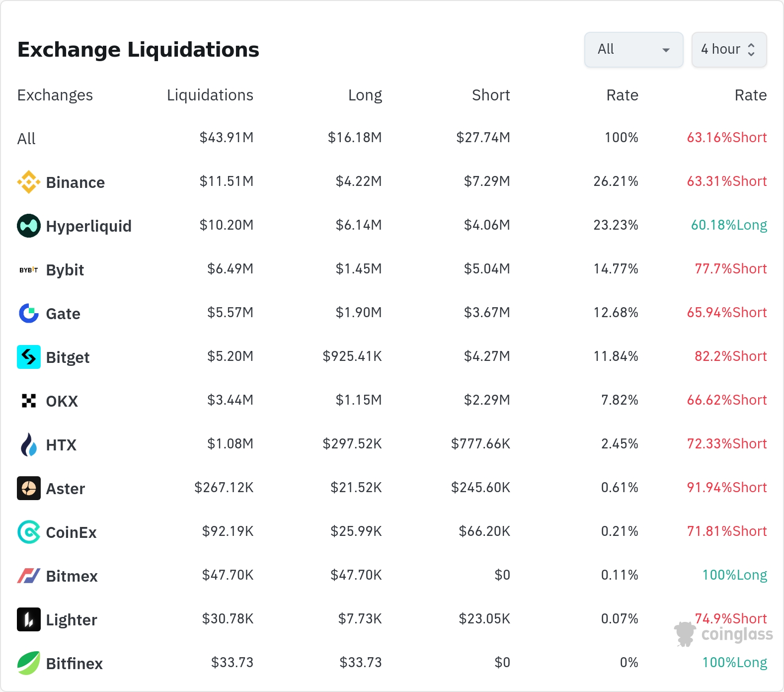Click the Hyperliquid logo icon
Image resolution: width=784 pixels, height=692 pixels.
click(x=29, y=226)
